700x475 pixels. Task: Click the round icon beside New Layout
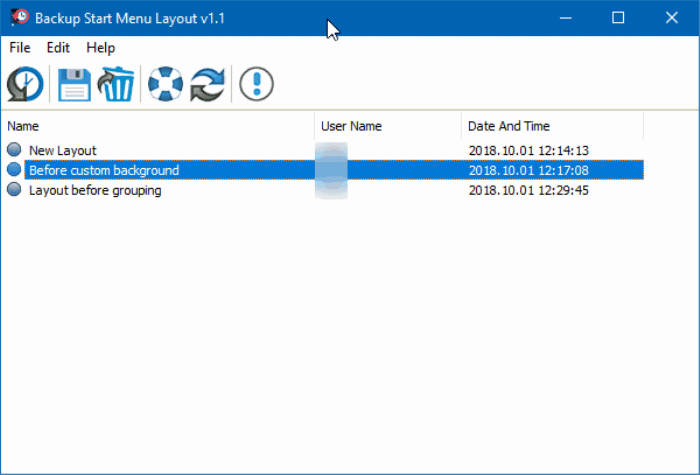click(14, 150)
